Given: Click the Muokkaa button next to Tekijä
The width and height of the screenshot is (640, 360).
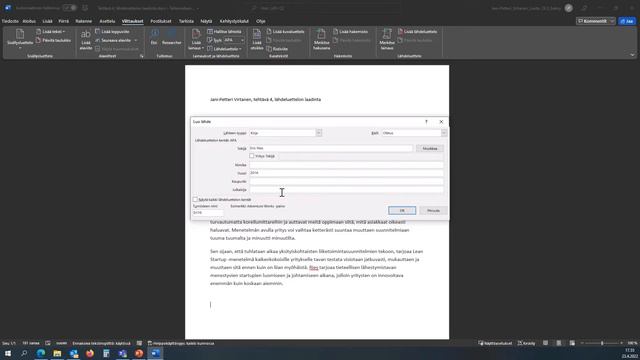Looking at the screenshot, I should point(430,149).
